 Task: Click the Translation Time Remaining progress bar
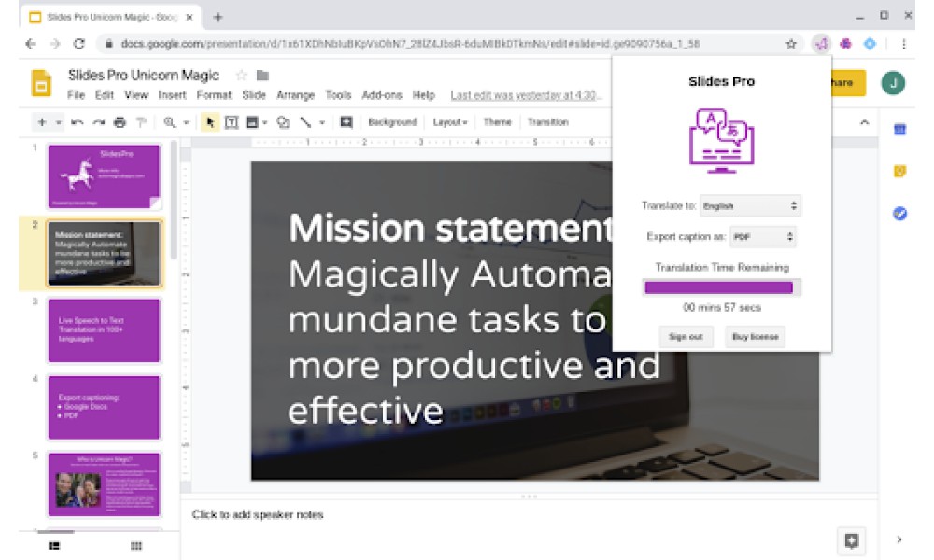point(721,288)
